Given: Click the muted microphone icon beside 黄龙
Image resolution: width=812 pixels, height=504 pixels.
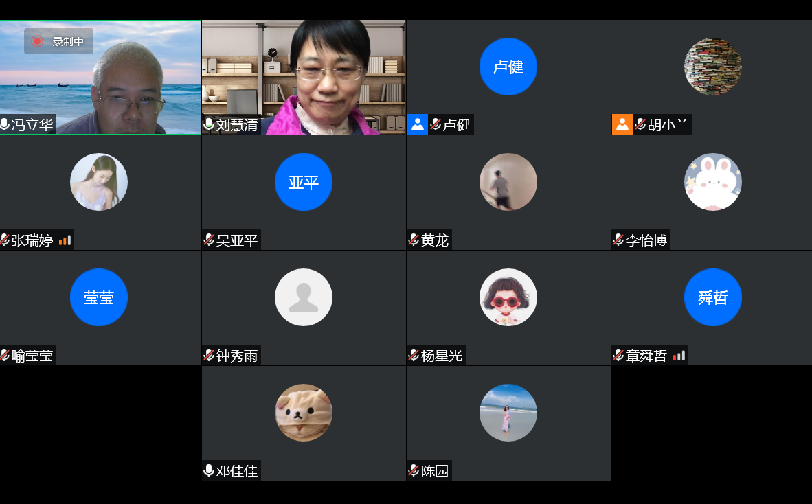Looking at the screenshot, I should pos(414,240).
